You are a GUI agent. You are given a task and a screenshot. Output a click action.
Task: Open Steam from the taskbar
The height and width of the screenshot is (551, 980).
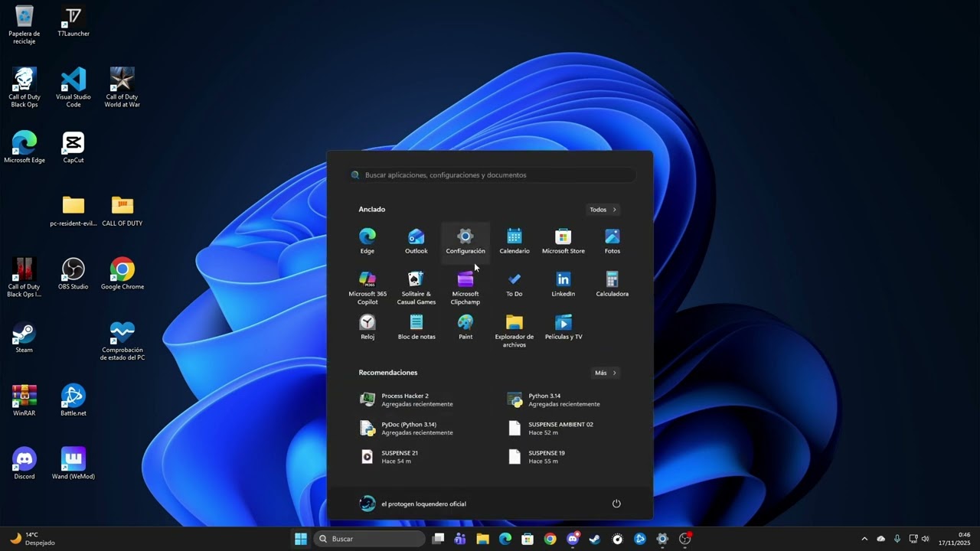click(595, 539)
